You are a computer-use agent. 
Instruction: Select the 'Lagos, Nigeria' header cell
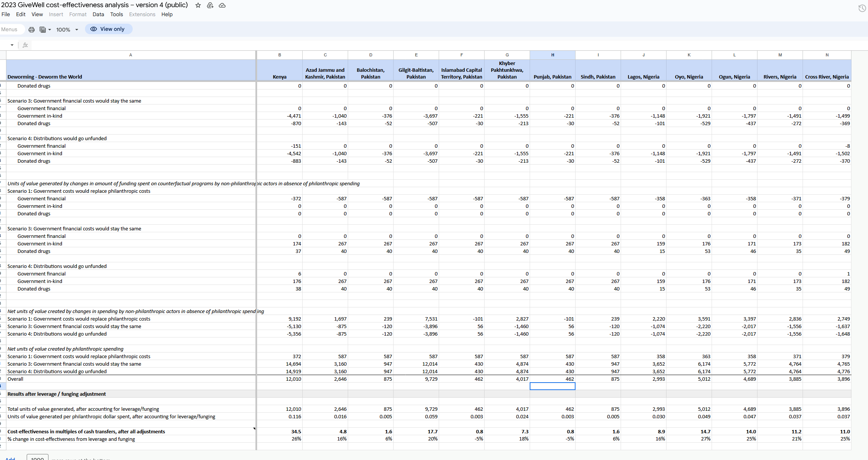(x=644, y=70)
